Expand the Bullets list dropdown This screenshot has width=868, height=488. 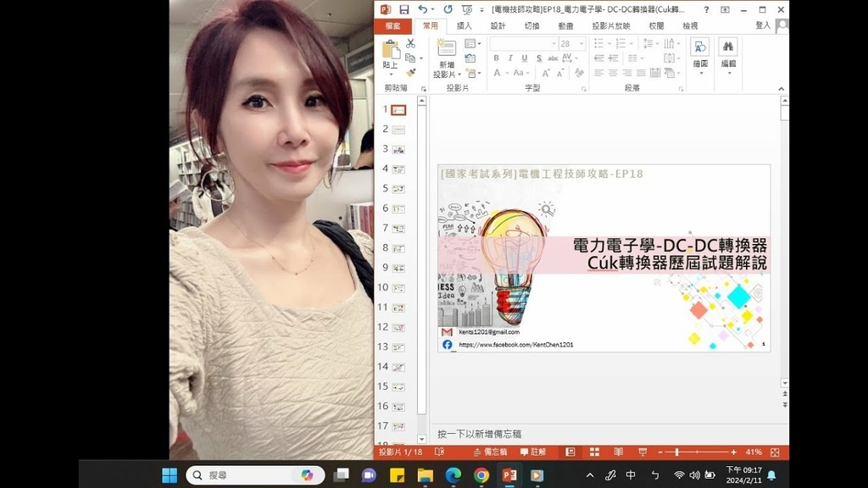[x=609, y=43]
